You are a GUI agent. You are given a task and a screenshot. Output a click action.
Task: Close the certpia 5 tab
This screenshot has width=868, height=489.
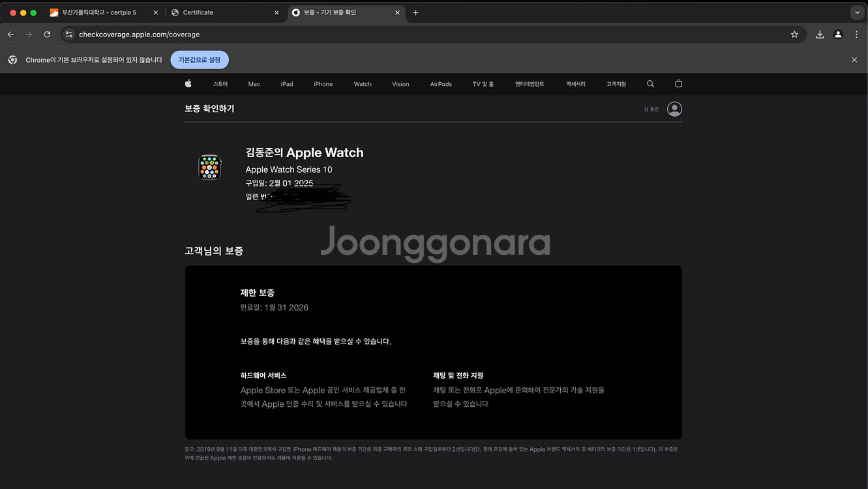click(x=155, y=12)
